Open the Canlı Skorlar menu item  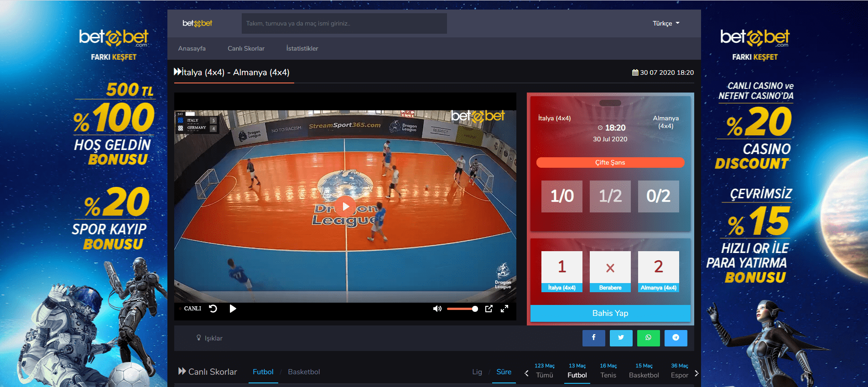[246, 48]
